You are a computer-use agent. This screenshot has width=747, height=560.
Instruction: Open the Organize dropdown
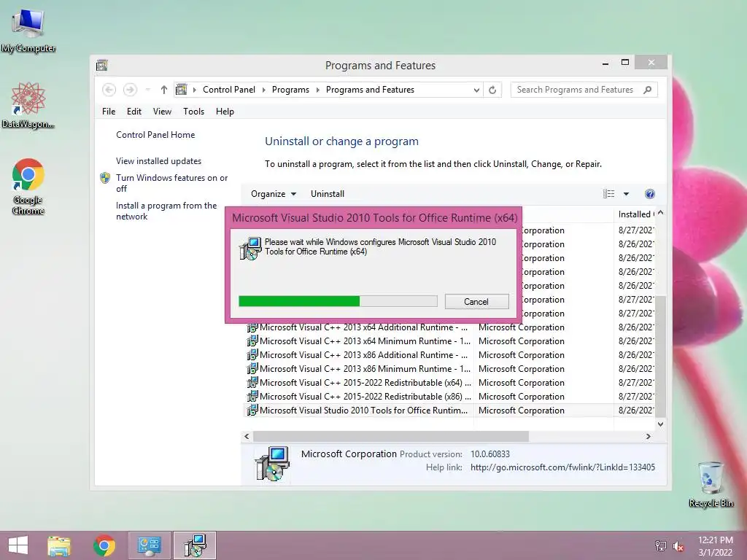point(274,194)
